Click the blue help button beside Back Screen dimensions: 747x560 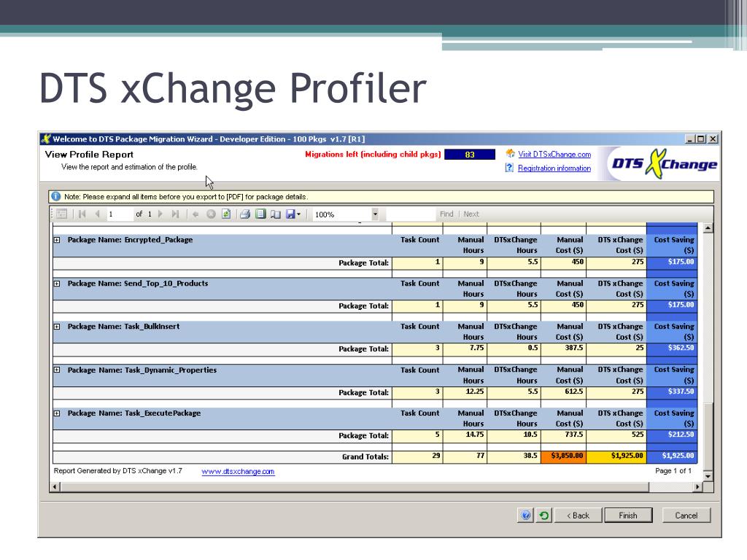point(525,516)
